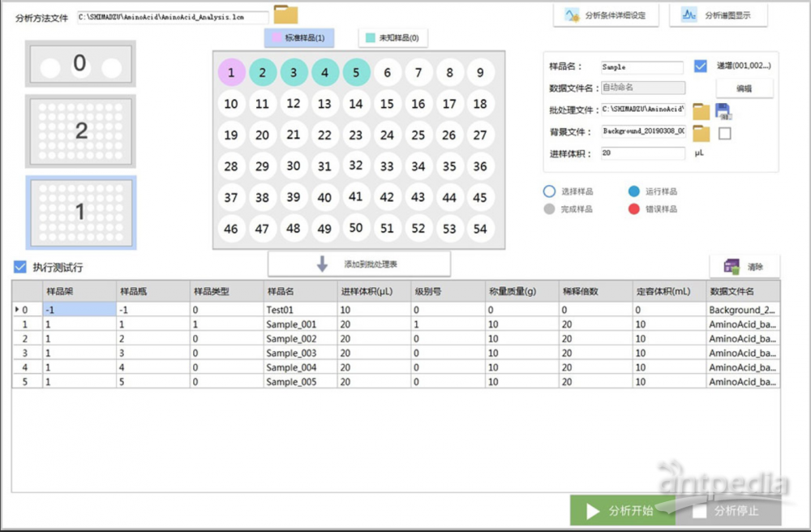Click 添加到批处理表 add to batch button
Viewport: 811px width, 532px height.
pyautogui.click(x=359, y=264)
